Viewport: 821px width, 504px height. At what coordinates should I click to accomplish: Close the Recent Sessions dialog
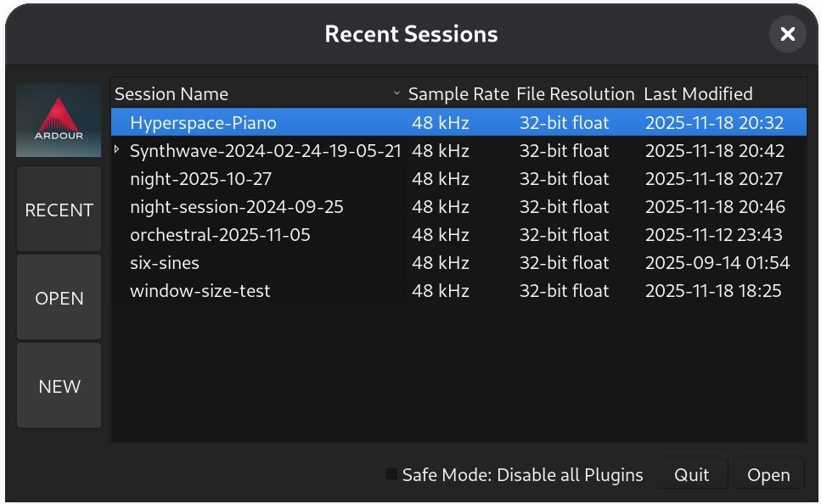pyautogui.click(x=787, y=34)
